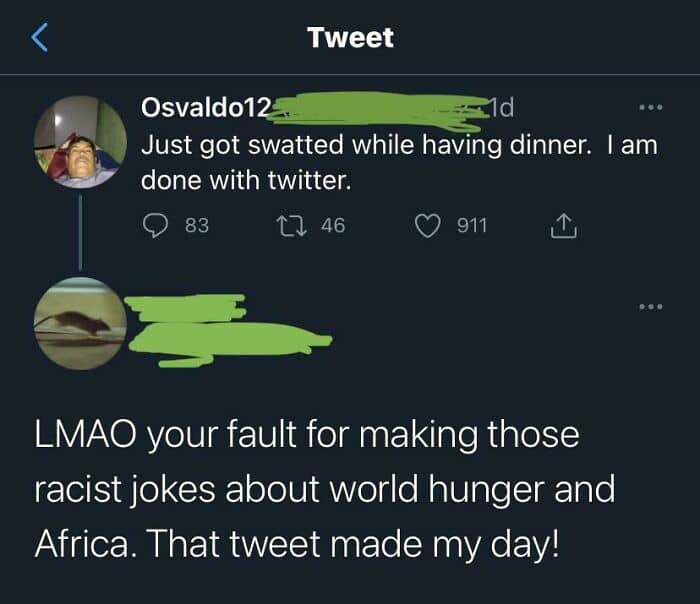Click the 83 replies count
The height and width of the screenshot is (604, 700).
[197, 226]
